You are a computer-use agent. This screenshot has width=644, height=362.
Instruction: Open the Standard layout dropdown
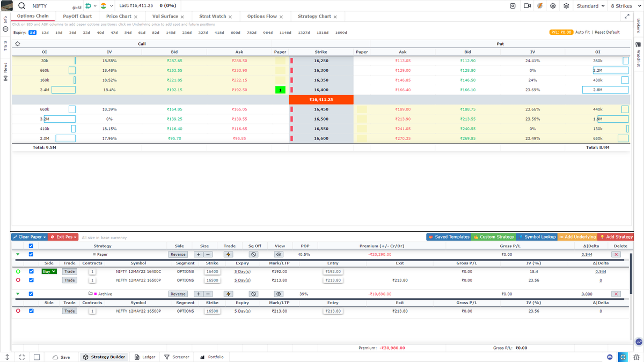(x=590, y=6)
